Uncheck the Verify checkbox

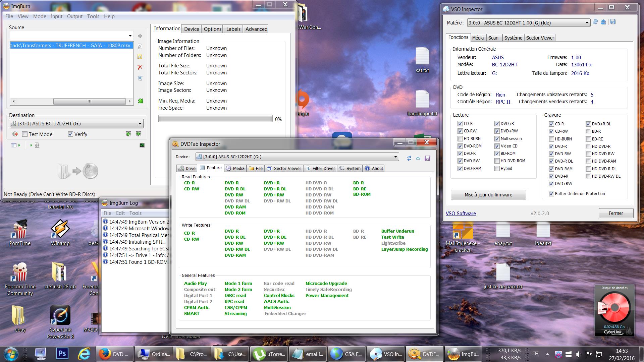[70, 134]
